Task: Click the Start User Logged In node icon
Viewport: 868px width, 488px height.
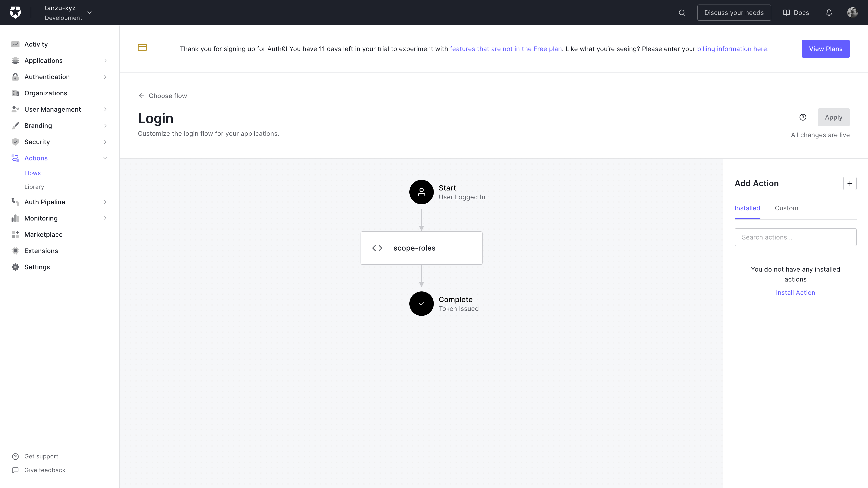Action: tap(422, 192)
